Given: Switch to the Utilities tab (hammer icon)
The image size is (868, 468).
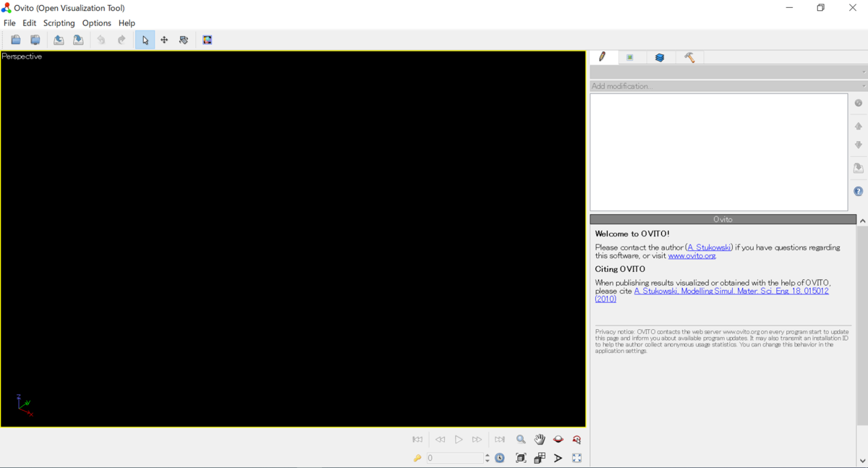Looking at the screenshot, I should coord(689,57).
